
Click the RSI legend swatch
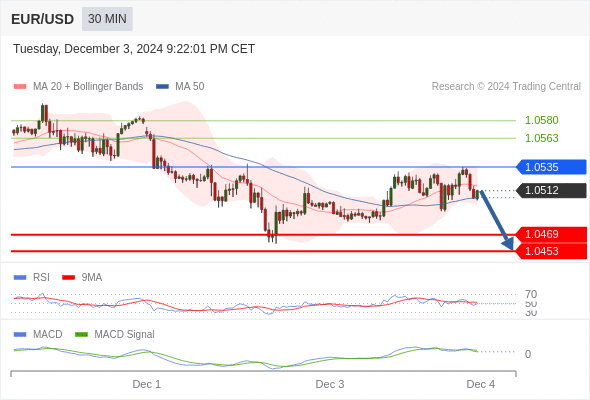click(x=20, y=278)
